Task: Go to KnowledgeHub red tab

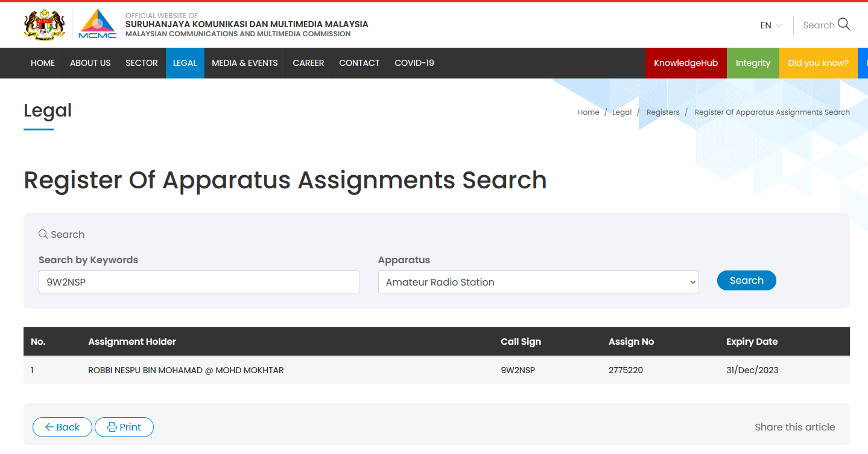Action: [x=686, y=63]
